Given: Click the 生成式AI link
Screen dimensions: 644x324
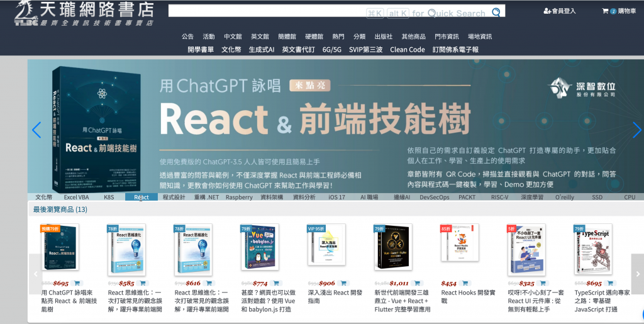Looking at the screenshot, I should tap(262, 49).
